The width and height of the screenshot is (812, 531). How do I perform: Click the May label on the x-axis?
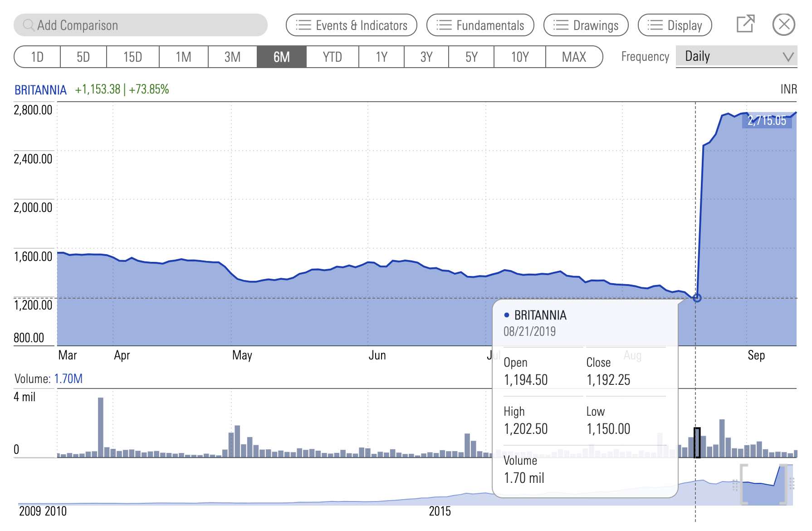click(x=242, y=355)
